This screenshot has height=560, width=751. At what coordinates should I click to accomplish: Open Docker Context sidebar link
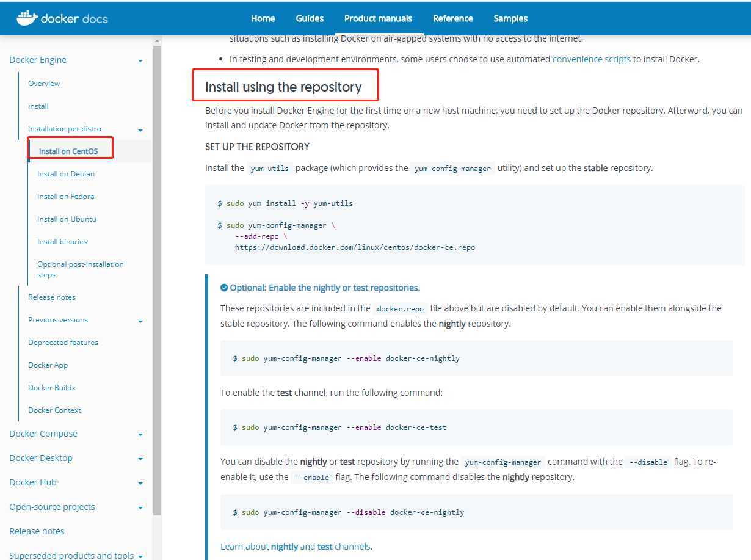(54, 410)
